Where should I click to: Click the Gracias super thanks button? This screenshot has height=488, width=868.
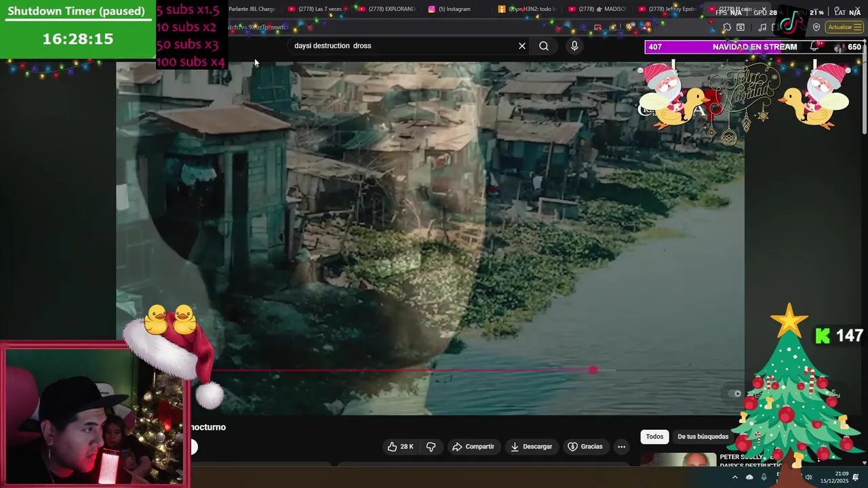click(585, 447)
